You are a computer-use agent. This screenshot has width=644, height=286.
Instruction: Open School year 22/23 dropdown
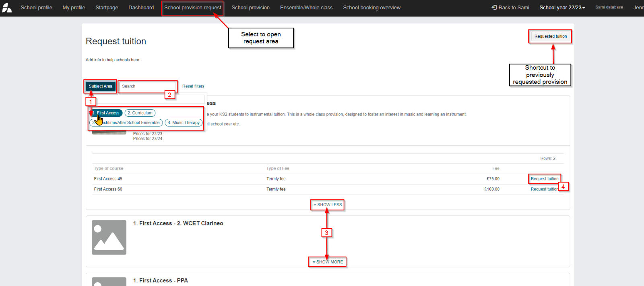coord(562,8)
